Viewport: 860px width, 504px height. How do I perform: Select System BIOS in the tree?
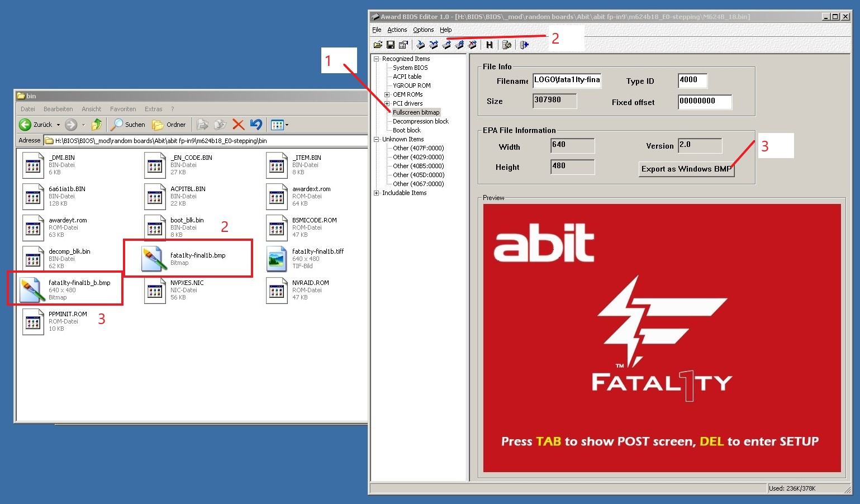tap(410, 68)
